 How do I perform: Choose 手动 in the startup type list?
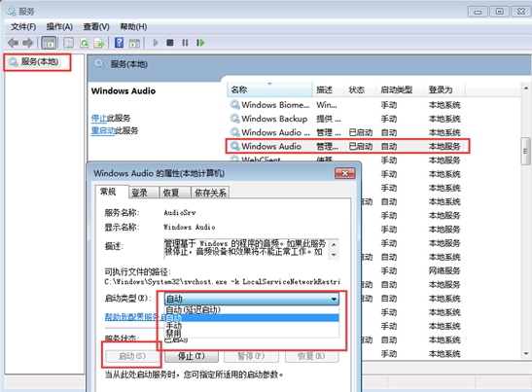pyautogui.click(x=174, y=326)
